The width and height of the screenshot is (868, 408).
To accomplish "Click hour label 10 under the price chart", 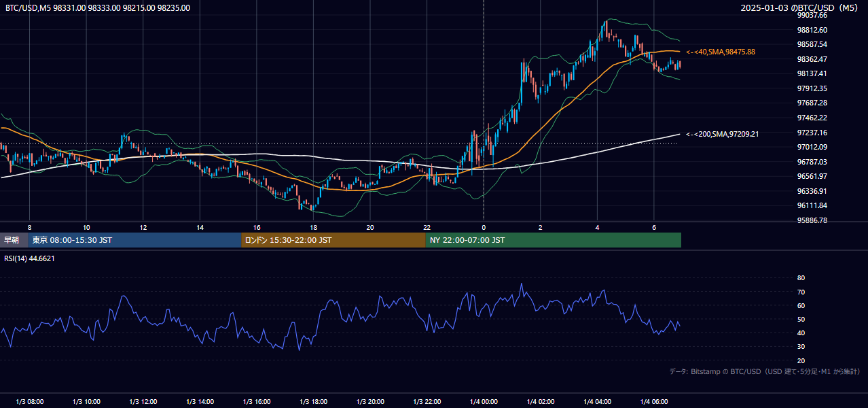I will pyautogui.click(x=86, y=227).
